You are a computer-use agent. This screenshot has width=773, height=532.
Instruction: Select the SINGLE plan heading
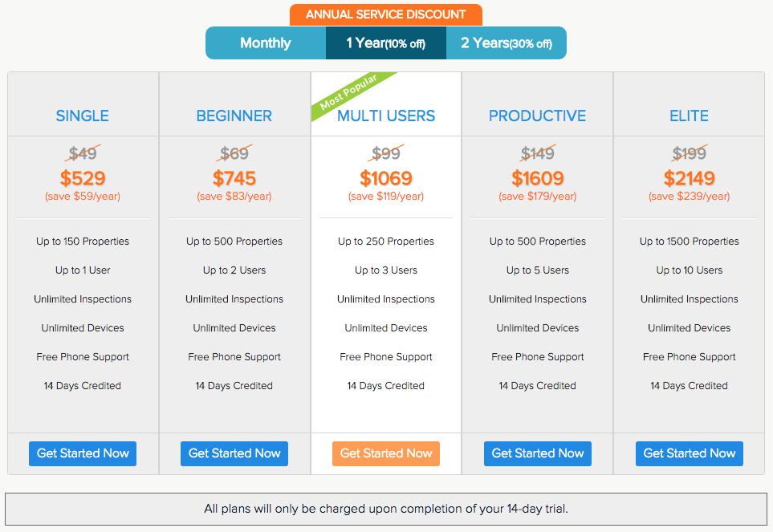click(x=83, y=116)
